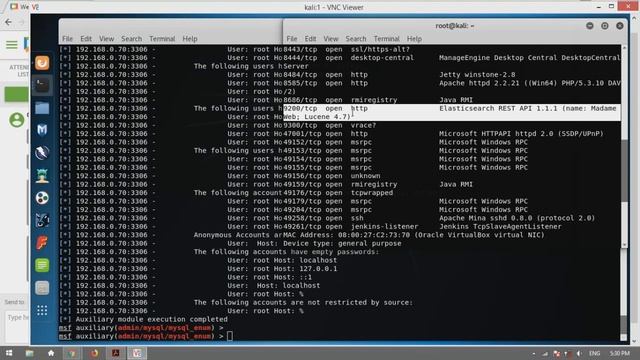640x360 pixels.
Task: Open Terminal menu in the root@kali terminal
Action: [x=387, y=39]
